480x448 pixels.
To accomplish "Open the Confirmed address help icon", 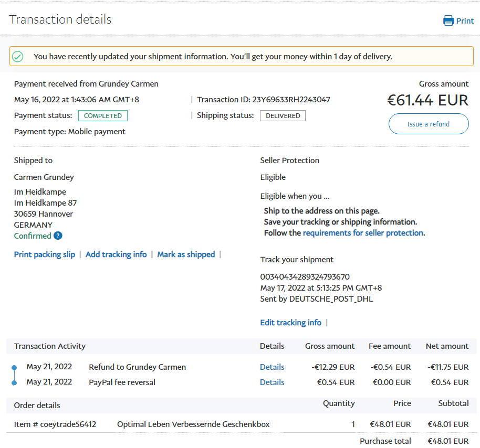I will tap(58, 236).
